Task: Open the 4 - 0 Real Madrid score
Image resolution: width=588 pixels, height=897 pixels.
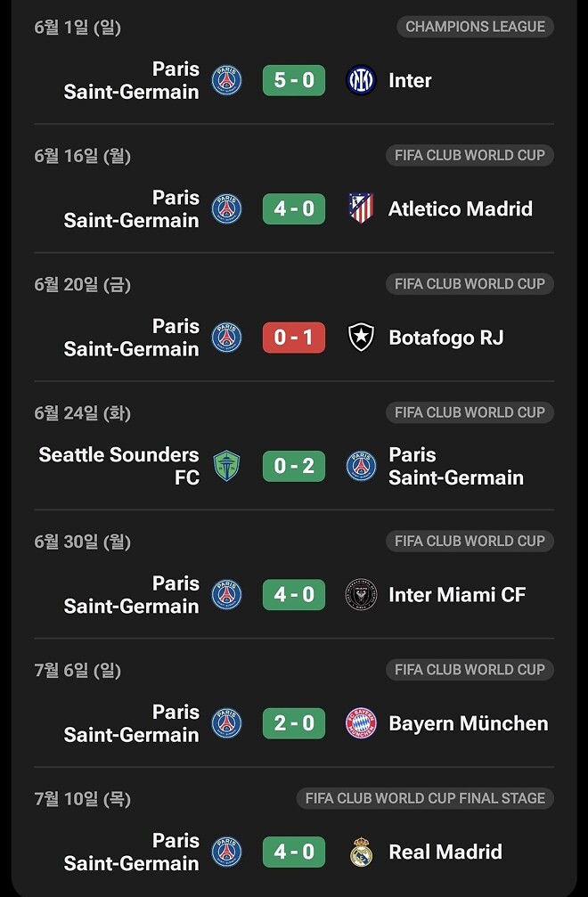Action: tap(294, 852)
